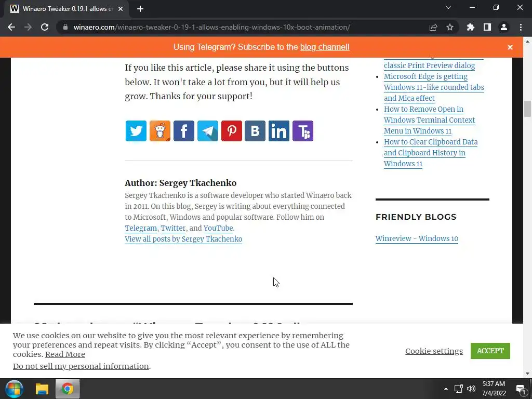Show hidden tray icons arrow
Screen dimensions: 532x399
[446, 389]
